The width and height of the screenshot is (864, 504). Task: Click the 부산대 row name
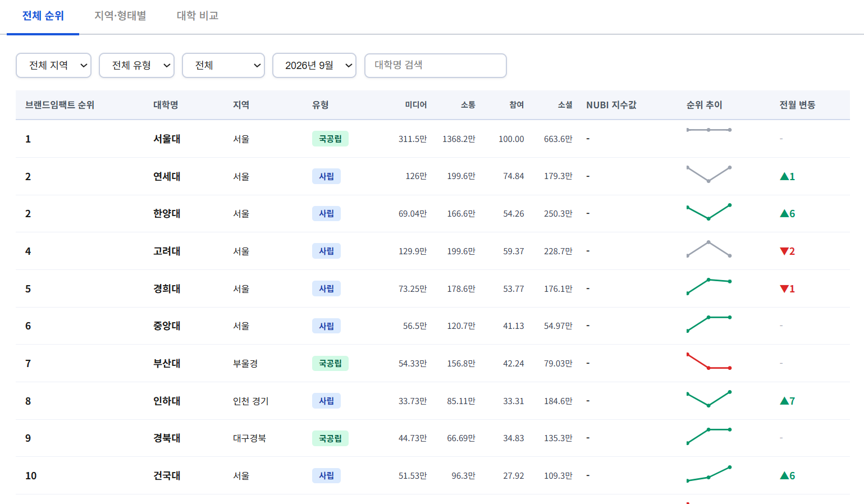(167, 363)
